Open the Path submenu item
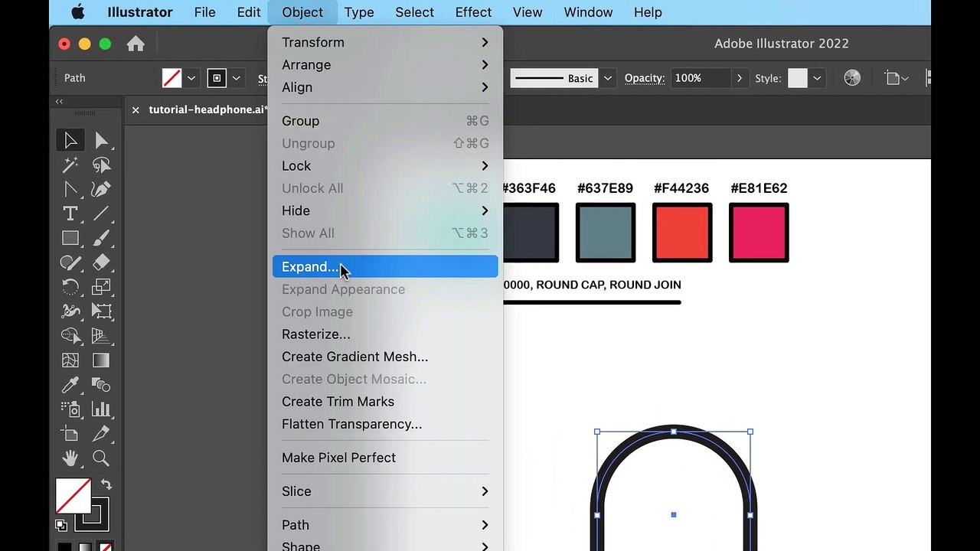Screen dimensions: 980x551 tap(385, 525)
